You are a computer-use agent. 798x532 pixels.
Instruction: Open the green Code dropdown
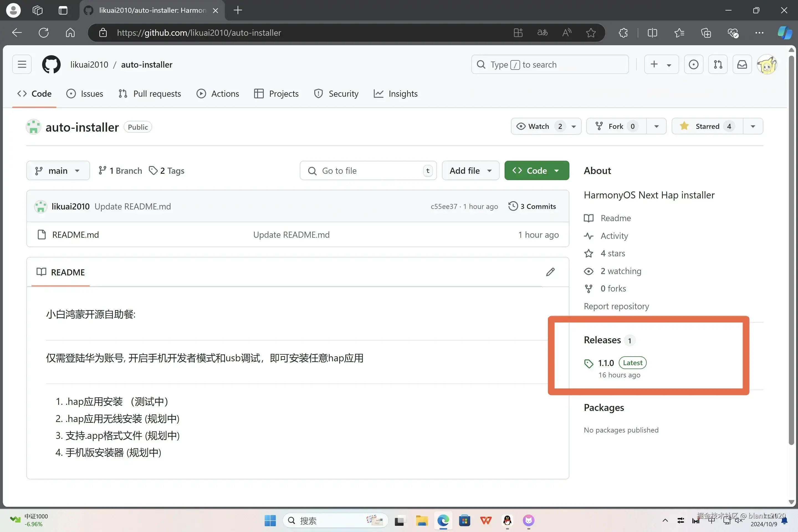click(536, 171)
